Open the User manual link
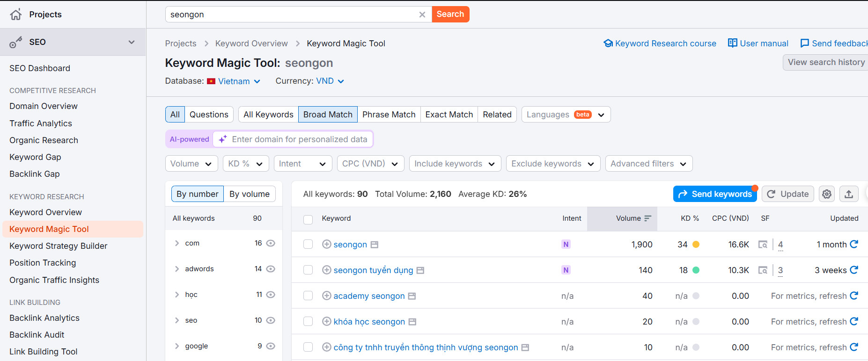The height and width of the screenshot is (361, 868). (x=758, y=43)
